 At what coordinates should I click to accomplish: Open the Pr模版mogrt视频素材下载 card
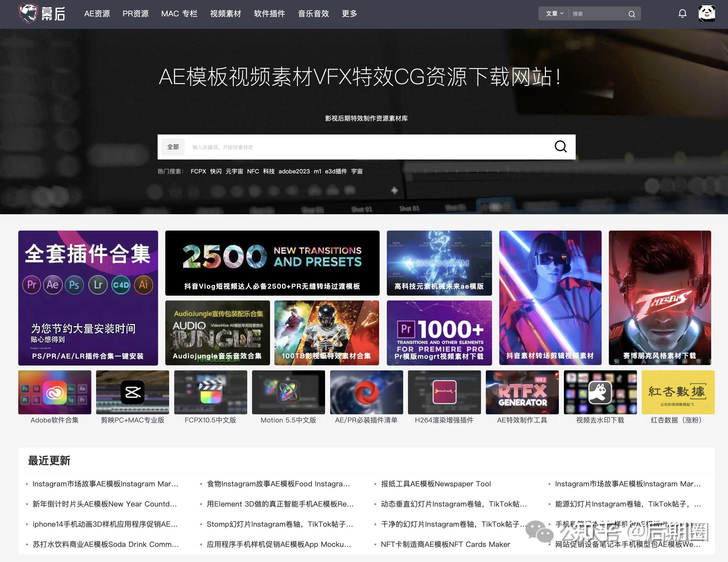(x=439, y=333)
